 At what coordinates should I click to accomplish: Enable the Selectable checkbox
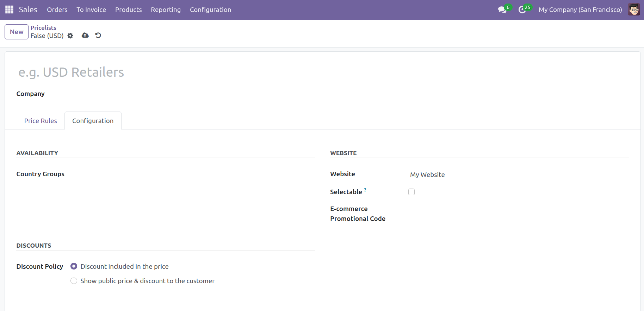tap(411, 192)
